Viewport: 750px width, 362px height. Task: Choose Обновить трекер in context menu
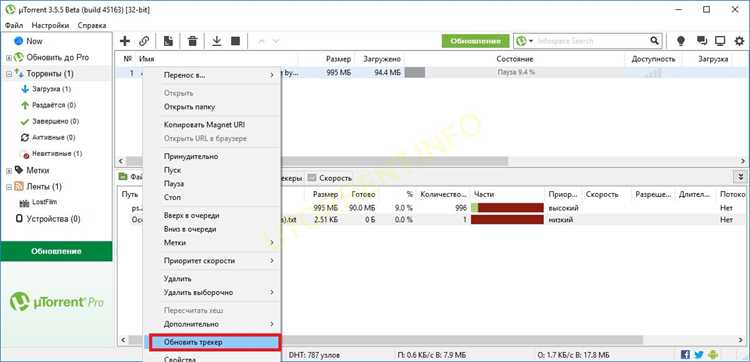(214, 342)
